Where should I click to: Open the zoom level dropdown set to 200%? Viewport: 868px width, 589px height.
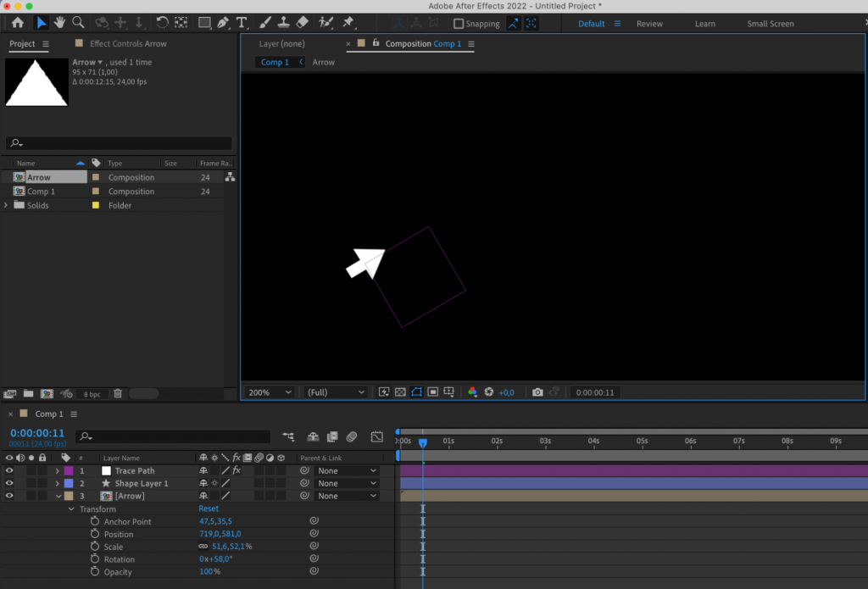(269, 392)
